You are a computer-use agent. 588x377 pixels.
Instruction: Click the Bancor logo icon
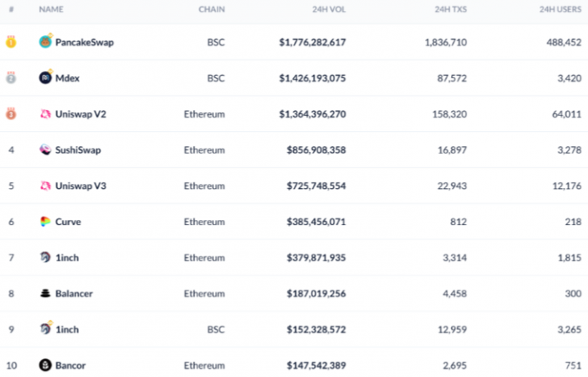45,365
